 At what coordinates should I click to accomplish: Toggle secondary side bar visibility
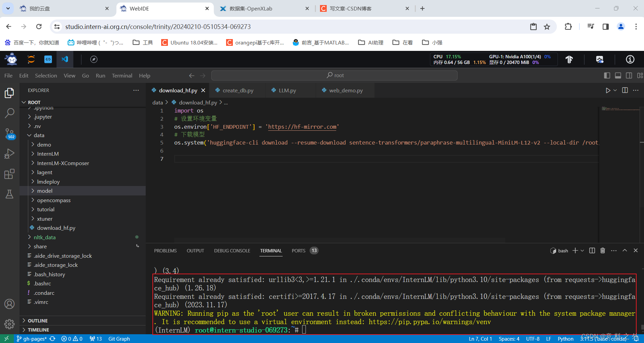(629, 75)
